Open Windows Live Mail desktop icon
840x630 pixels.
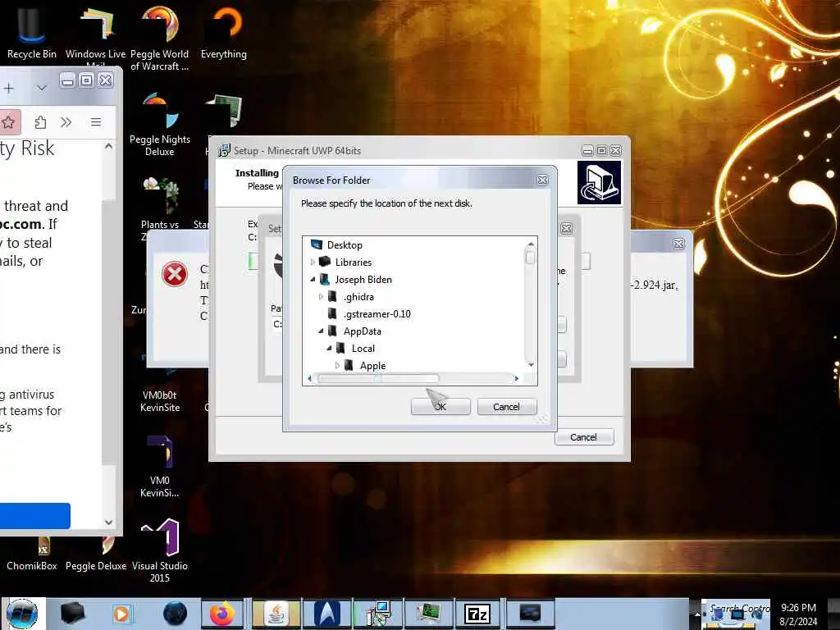[x=95, y=34]
